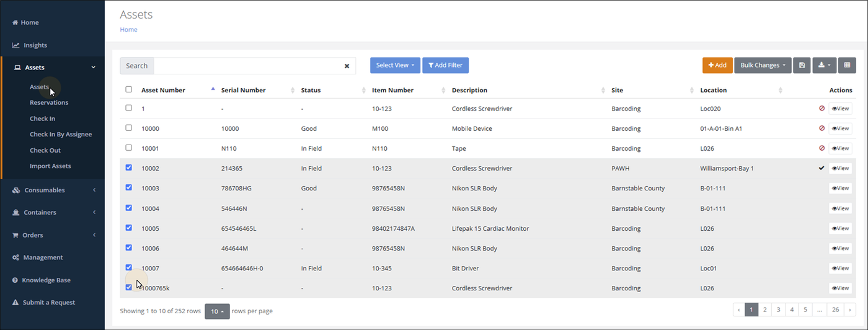868x330 pixels.
Task: Open the rows per page dropdown
Action: click(218, 311)
